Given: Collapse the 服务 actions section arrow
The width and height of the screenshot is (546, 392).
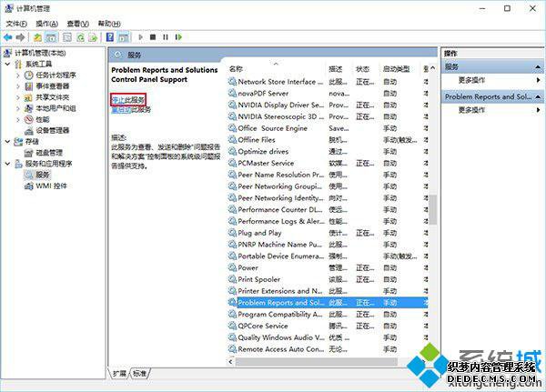Looking at the screenshot, I should 538,66.
